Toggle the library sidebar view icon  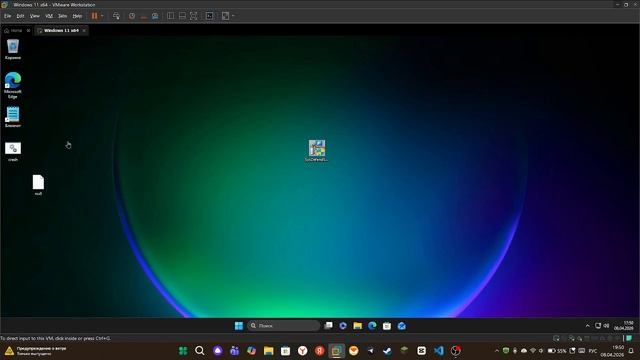(171, 16)
